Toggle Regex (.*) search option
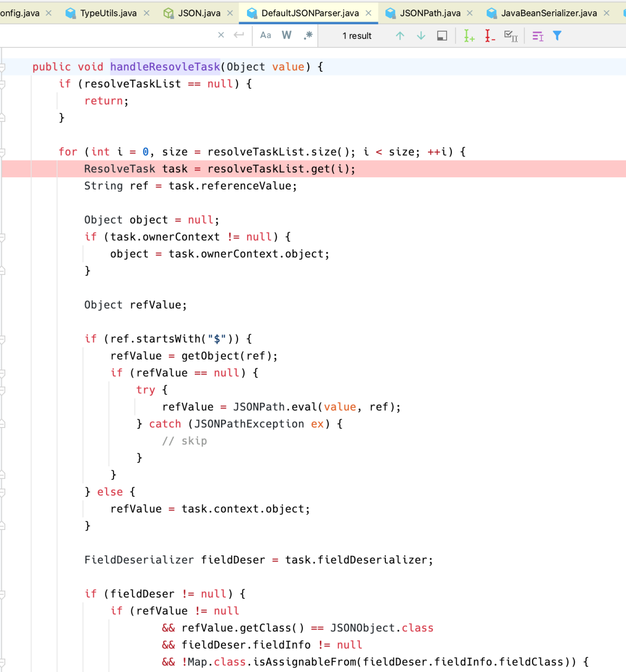This screenshot has width=626, height=672. pyautogui.click(x=308, y=35)
